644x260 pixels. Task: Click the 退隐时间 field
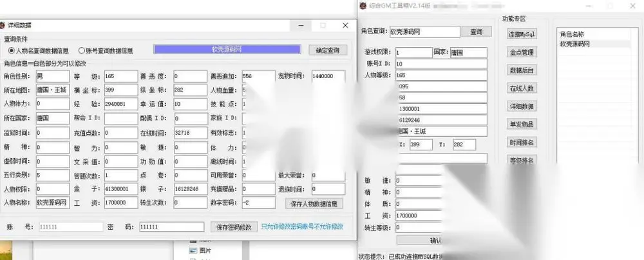click(328, 189)
